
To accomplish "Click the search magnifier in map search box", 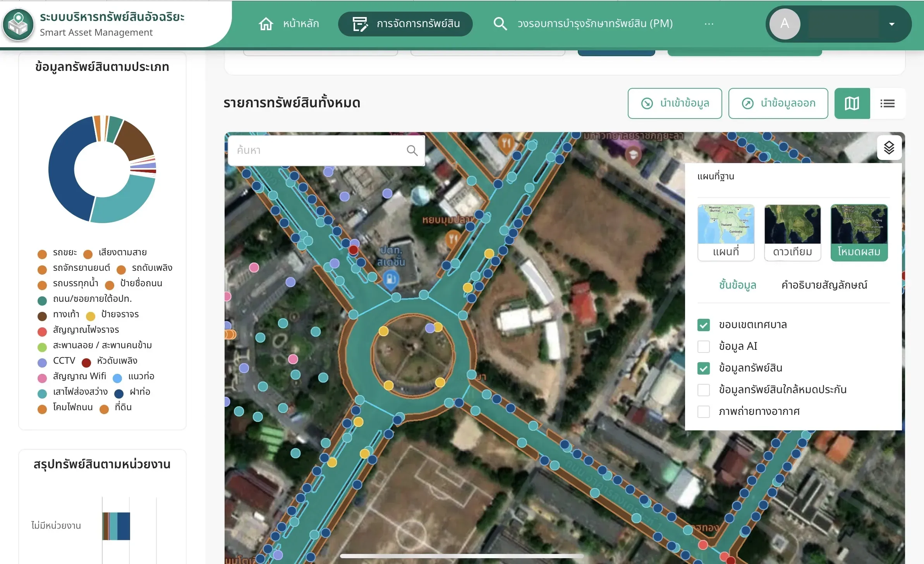I will pos(412,150).
